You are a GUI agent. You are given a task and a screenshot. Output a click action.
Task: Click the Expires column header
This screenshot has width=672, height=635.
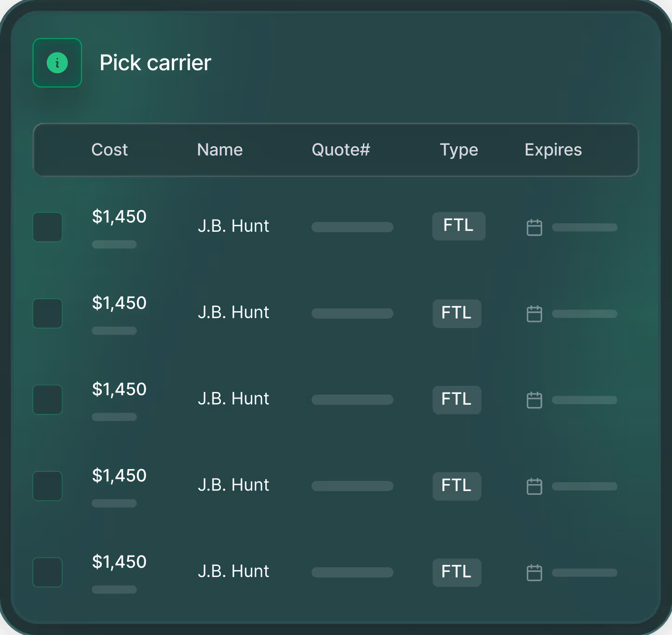(x=553, y=150)
